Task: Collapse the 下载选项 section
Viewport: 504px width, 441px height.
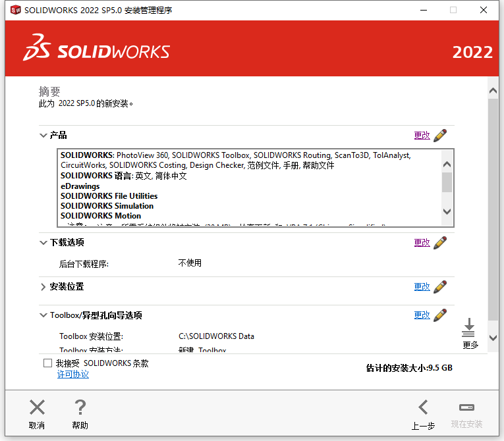Action: click(x=43, y=242)
